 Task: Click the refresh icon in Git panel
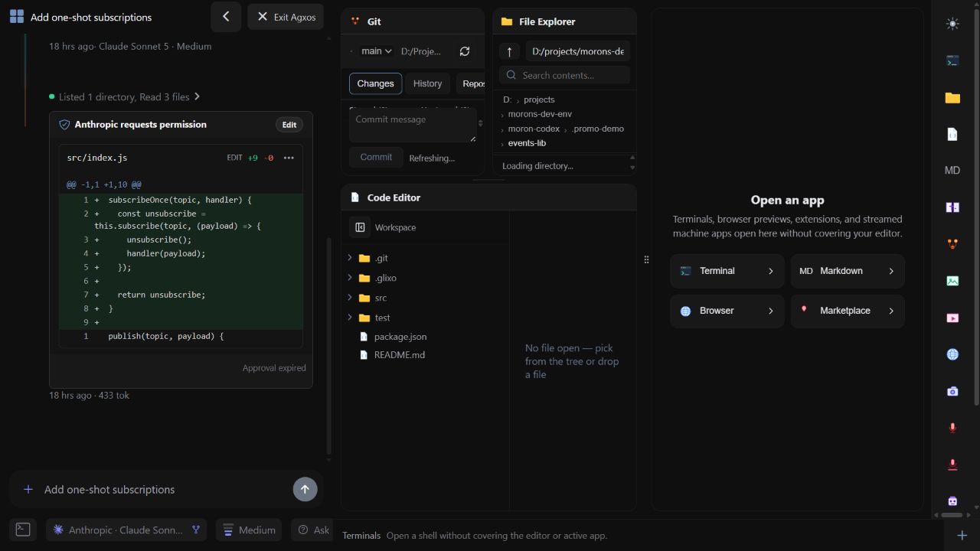[x=465, y=51]
